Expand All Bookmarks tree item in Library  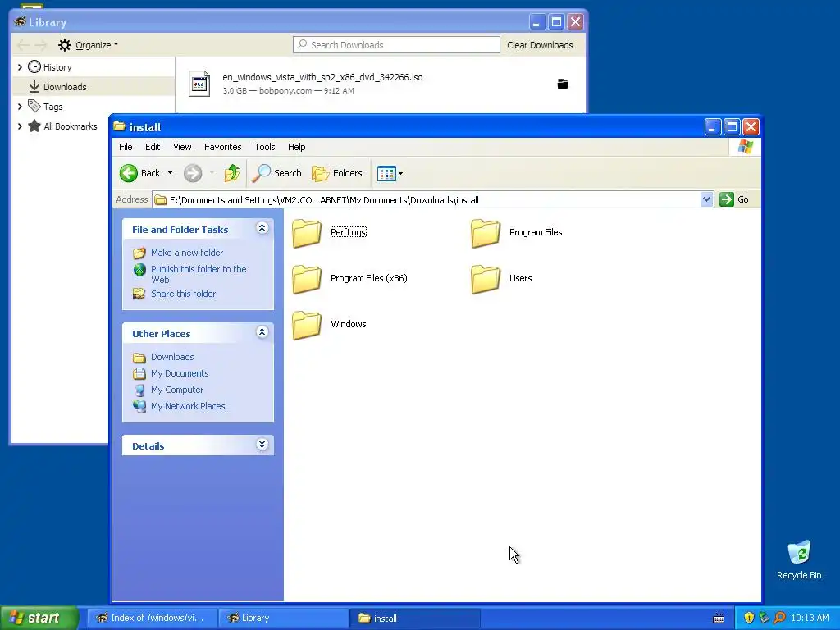point(20,126)
